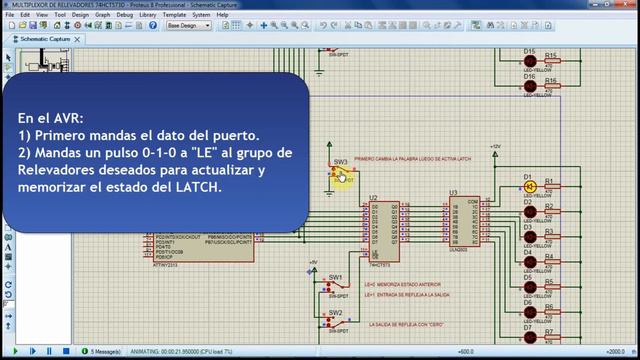Click the Open Project folder icon
640x360 pixels.
(x=22, y=25)
